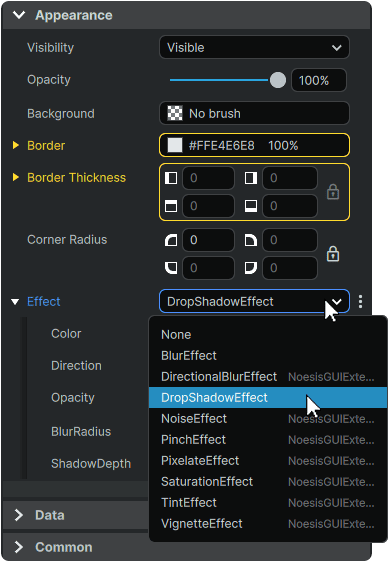Screen dimensions: 389x562
Task: Pick PinchEffect from the list
Action: pos(268,439)
